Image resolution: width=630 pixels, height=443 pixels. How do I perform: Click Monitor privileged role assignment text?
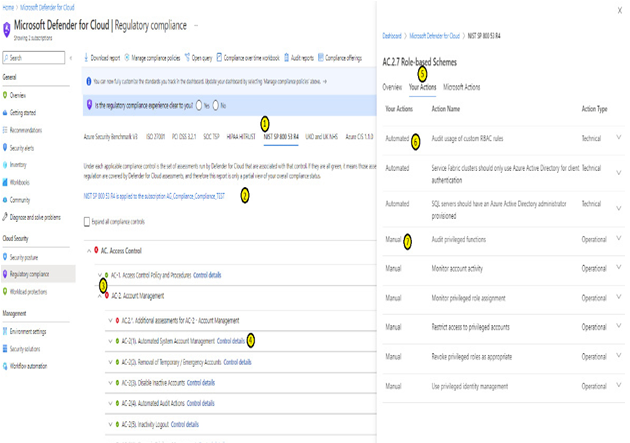[468, 298]
